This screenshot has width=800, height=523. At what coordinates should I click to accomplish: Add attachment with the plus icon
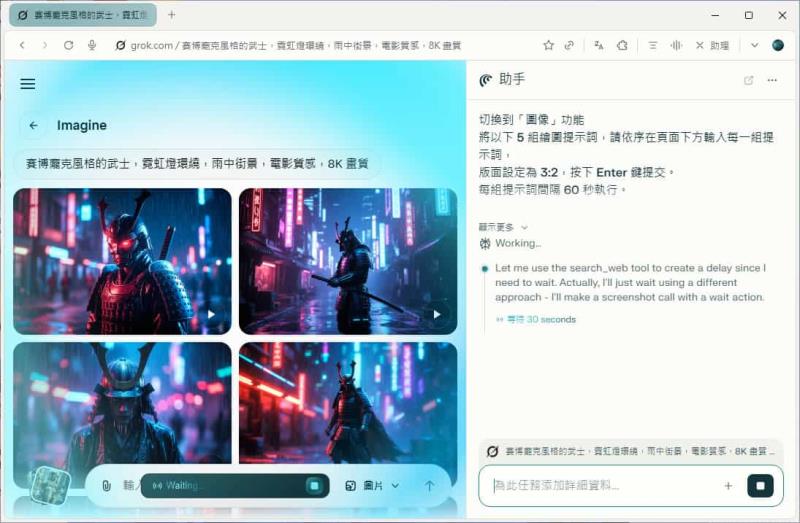(728, 486)
